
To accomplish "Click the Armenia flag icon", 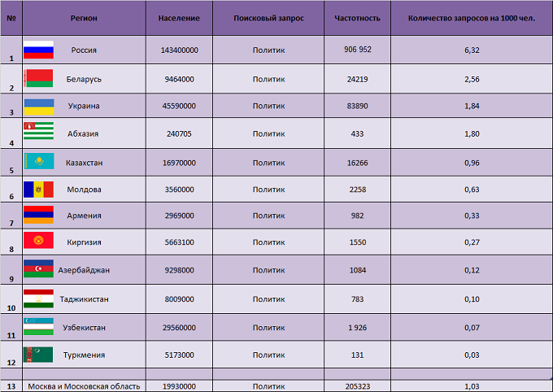I will (x=38, y=215).
